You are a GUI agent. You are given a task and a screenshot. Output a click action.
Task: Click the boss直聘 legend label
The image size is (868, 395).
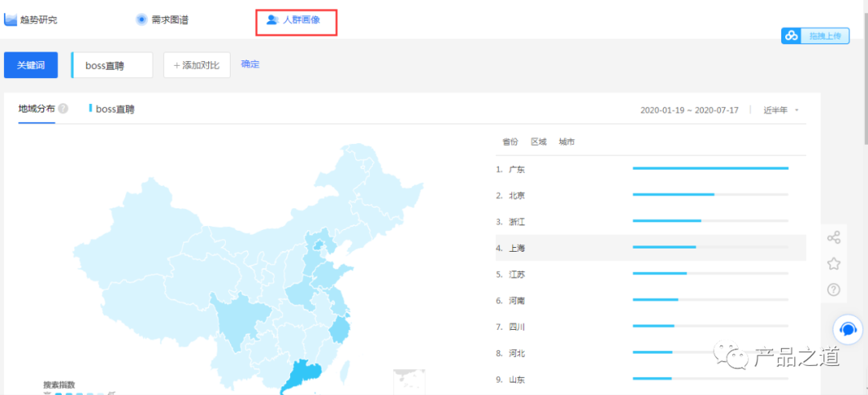115,109
